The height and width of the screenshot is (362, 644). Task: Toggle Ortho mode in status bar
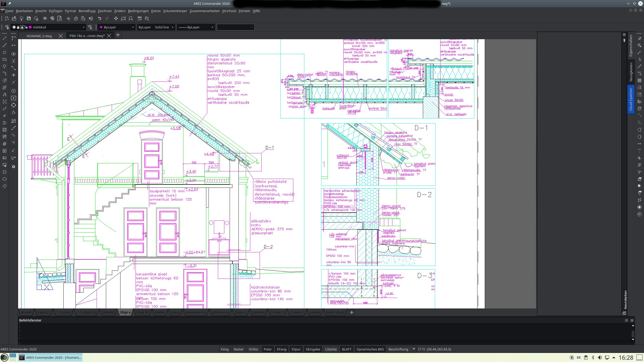253,349
